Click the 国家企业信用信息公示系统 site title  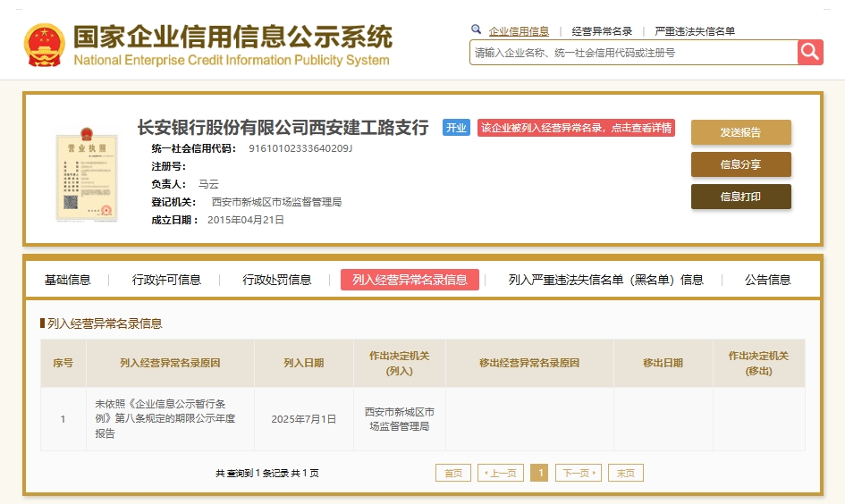232,37
